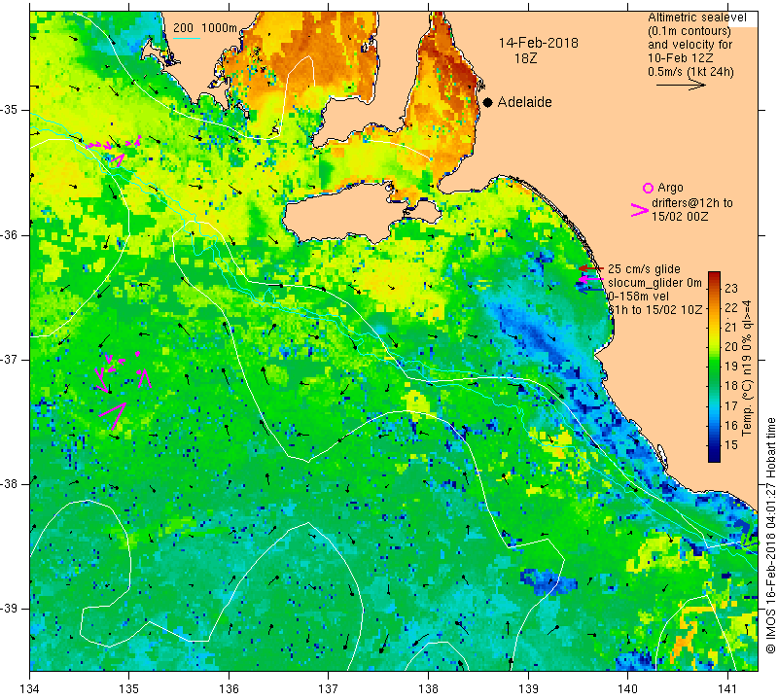Click the dark red 25 cm/s glide arrow
This screenshot has height=700, width=778.
(x=591, y=268)
